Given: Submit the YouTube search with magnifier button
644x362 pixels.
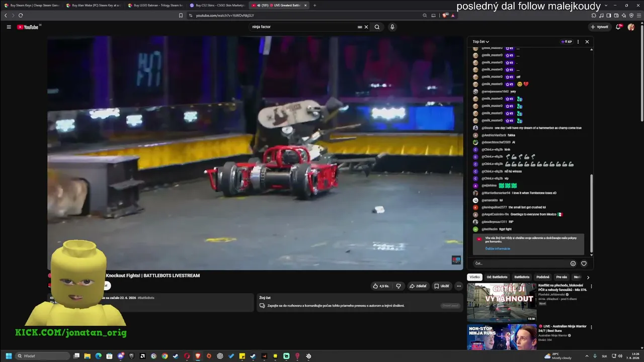Looking at the screenshot, I should (x=377, y=27).
